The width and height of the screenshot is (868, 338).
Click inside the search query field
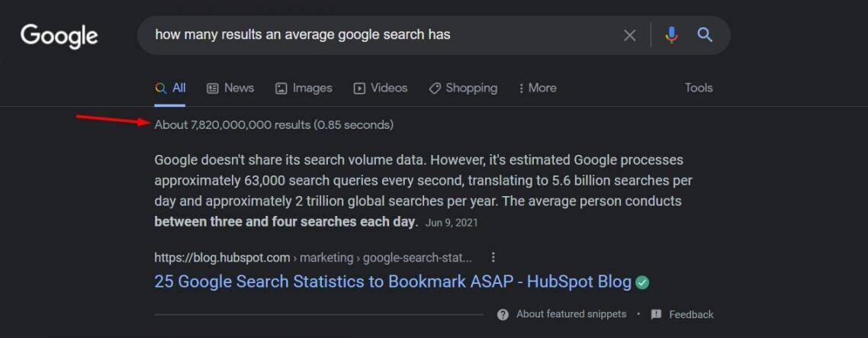pyautogui.click(x=381, y=35)
